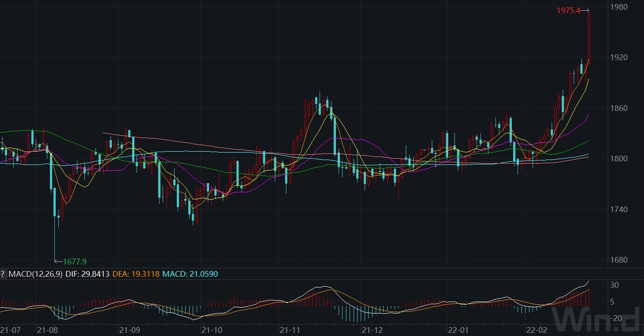Select the 22-02 date axis label
Image resolution: width=644 pixels, height=336 pixels.
[x=537, y=330]
